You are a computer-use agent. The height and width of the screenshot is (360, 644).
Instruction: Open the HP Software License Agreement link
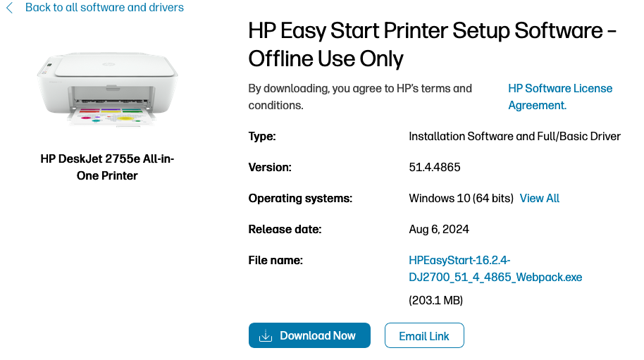(x=559, y=97)
